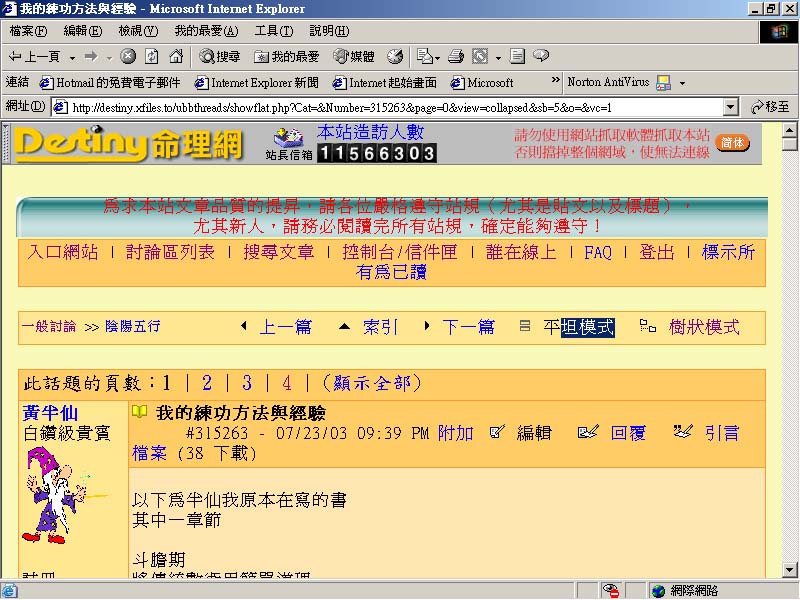Open the Back button history dropdown
The image size is (800, 600).
[72, 56]
